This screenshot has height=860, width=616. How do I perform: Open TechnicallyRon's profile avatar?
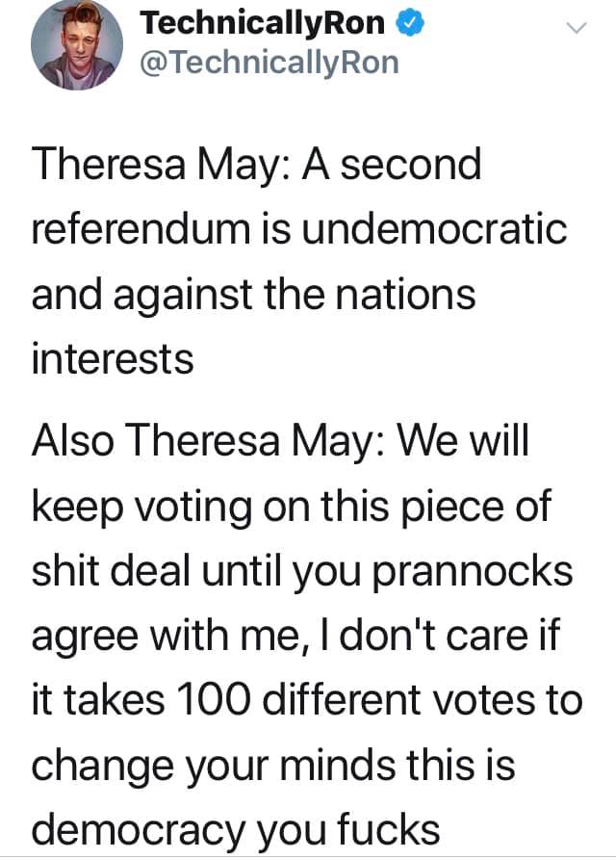click(x=75, y=46)
